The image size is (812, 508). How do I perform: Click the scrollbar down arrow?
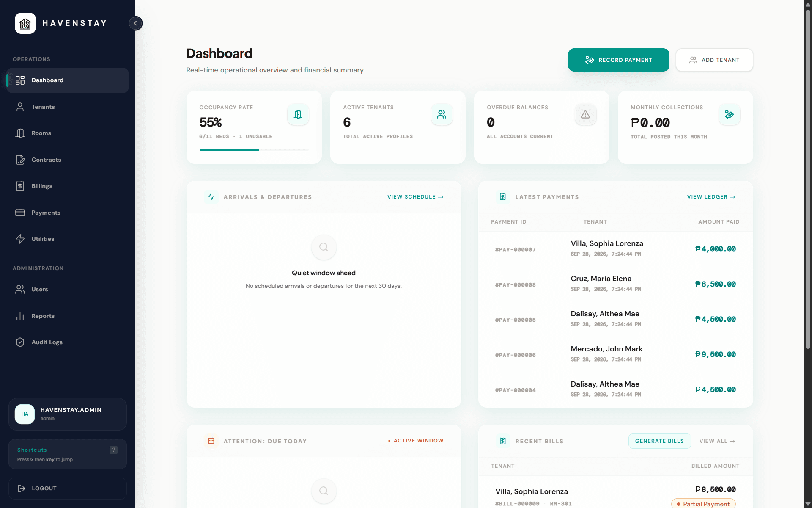pyautogui.click(x=808, y=504)
